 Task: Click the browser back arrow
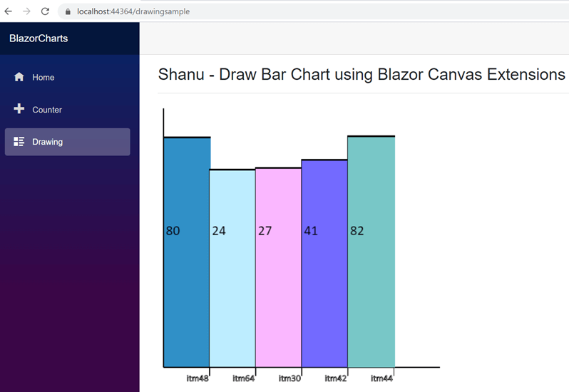(8, 11)
